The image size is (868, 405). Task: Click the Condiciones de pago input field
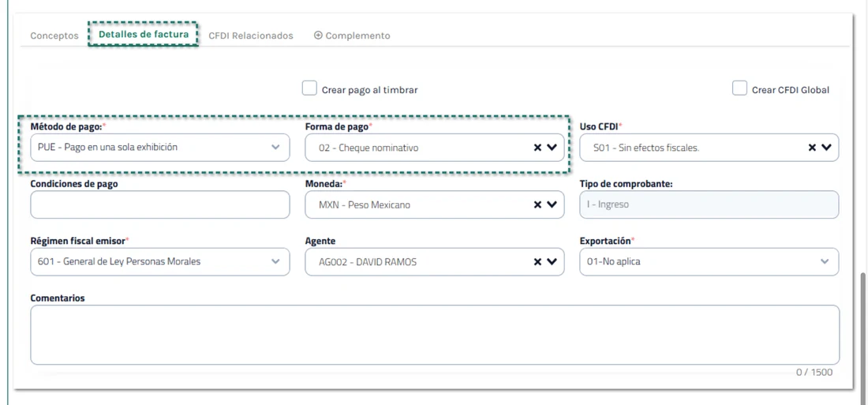160,204
